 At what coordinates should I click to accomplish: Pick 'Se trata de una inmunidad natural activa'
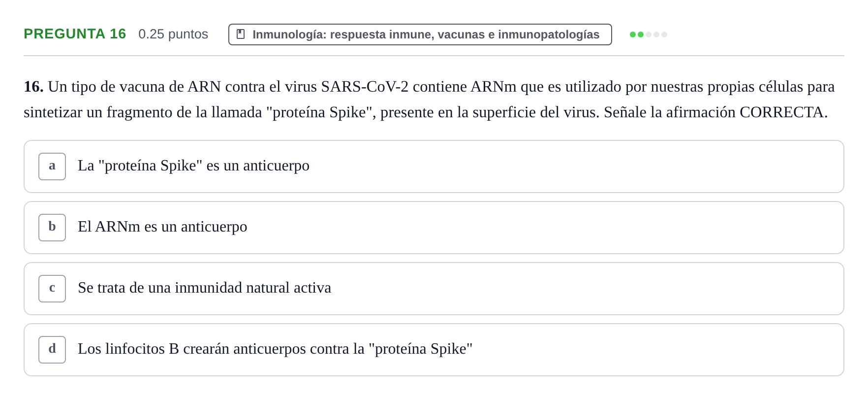434,289
